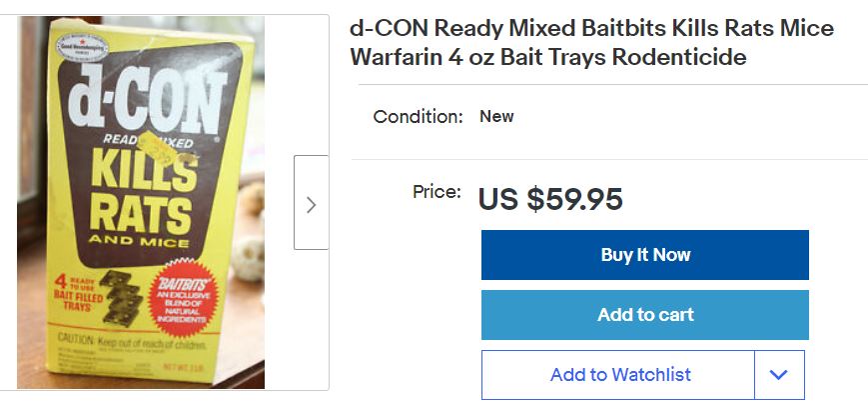Click the KILLS RATS text on box
The width and height of the screenshot is (868, 410).
point(142,190)
